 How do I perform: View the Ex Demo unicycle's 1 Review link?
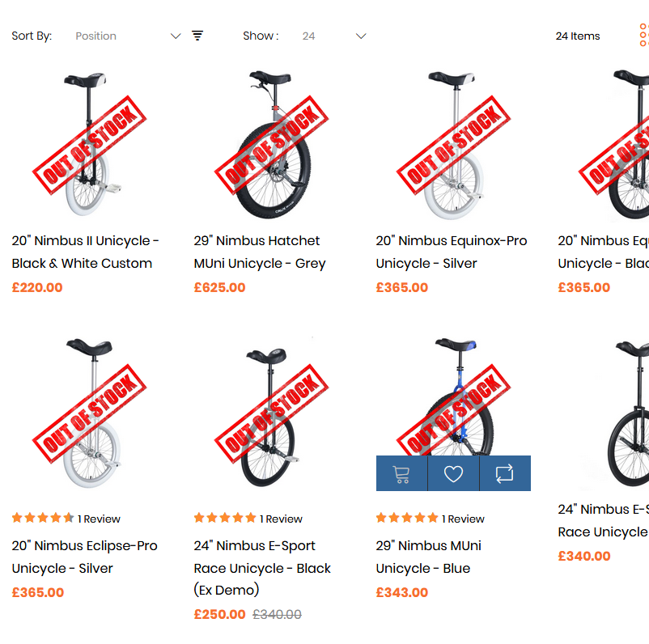point(282,519)
